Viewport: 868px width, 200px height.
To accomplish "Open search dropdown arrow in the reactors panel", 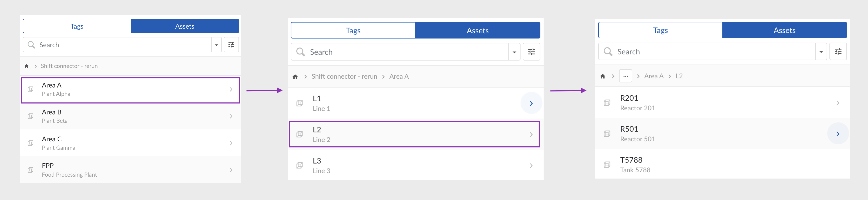I will click(821, 52).
